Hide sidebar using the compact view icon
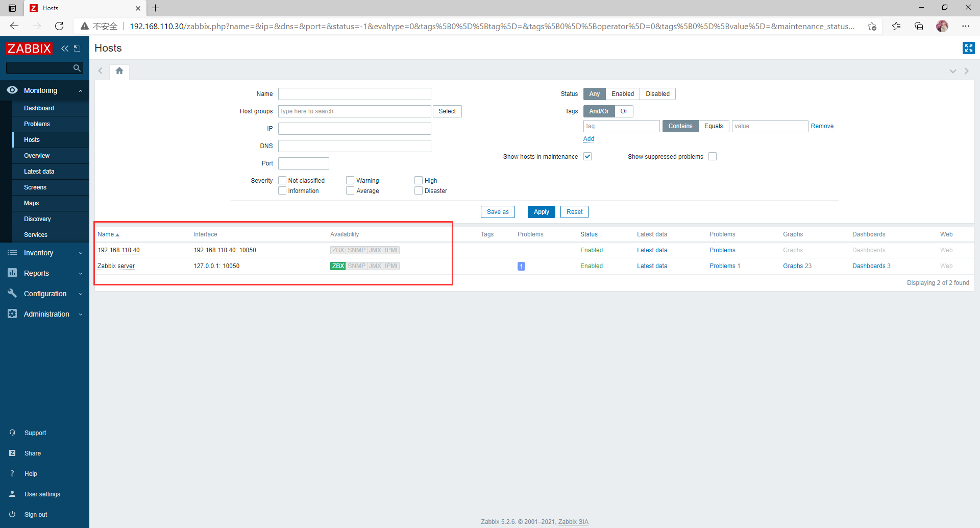This screenshot has width=980, height=528. click(x=77, y=49)
